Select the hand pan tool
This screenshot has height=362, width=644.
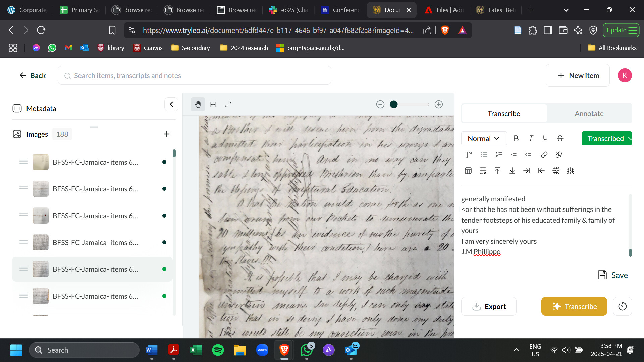[x=198, y=104]
